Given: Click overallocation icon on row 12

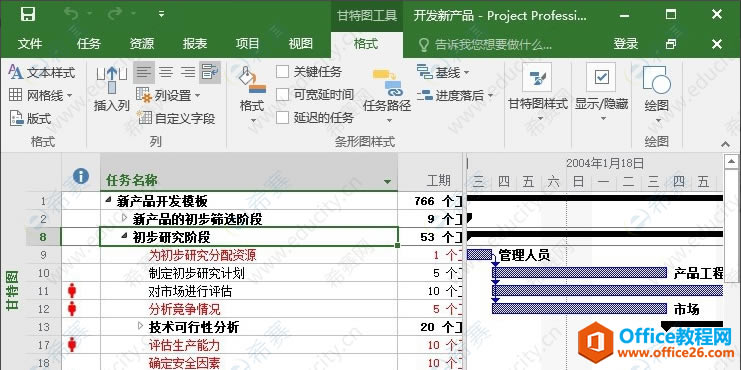Looking at the screenshot, I should point(72,309).
